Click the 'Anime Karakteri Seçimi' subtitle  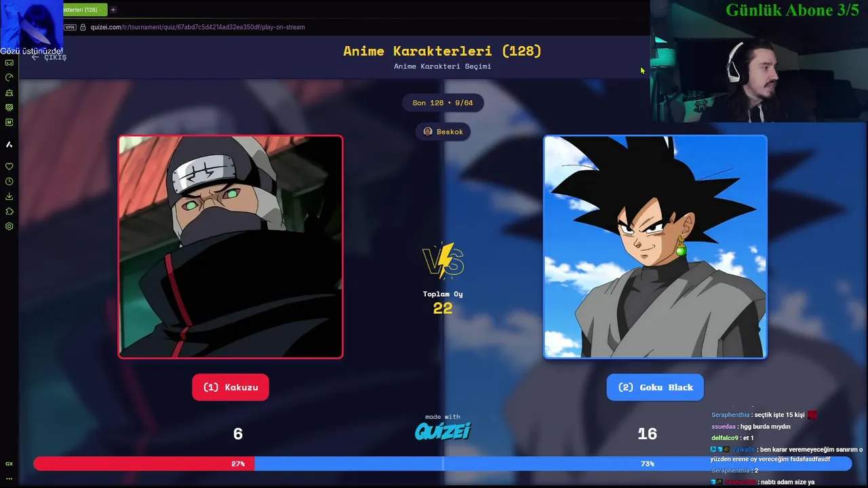tap(442, 66)
